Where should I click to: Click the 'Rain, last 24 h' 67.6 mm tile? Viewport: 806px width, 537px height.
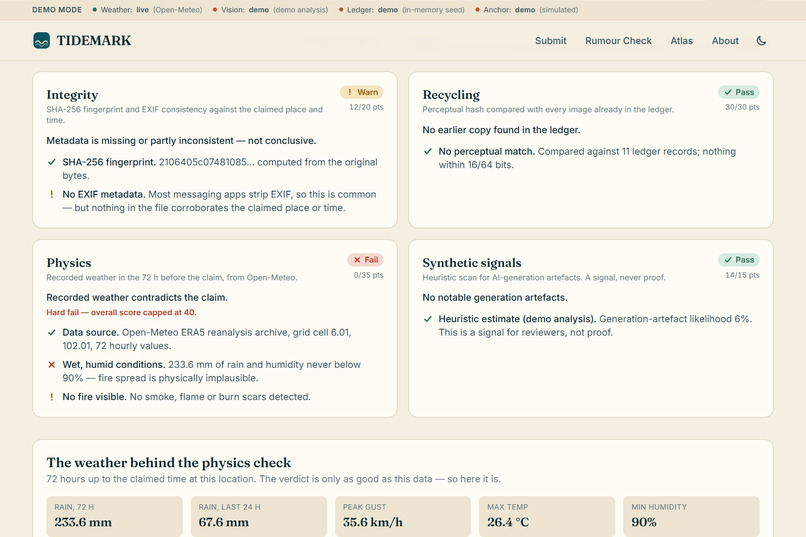(259, 515)
